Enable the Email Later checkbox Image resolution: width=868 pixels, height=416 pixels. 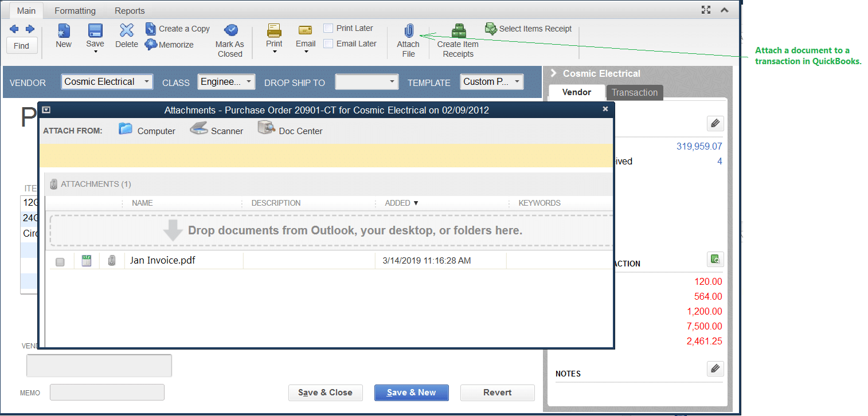pos(329,44)
